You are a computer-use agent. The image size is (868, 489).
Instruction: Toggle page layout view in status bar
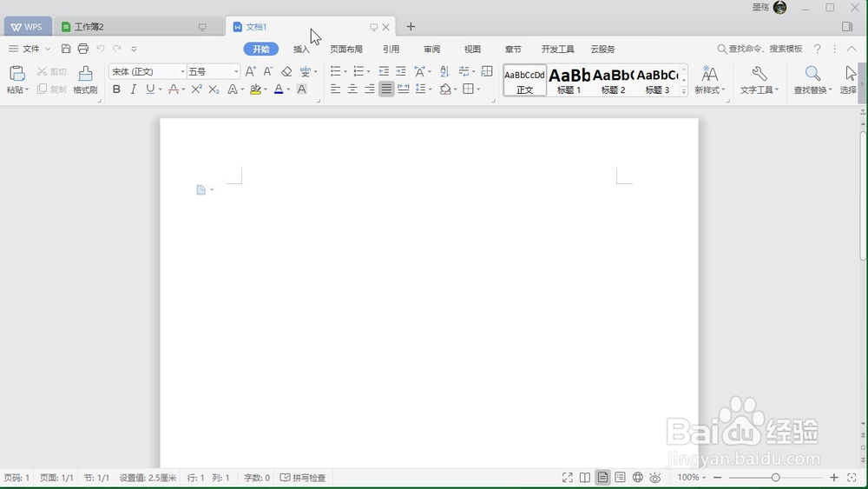point(602,478)
